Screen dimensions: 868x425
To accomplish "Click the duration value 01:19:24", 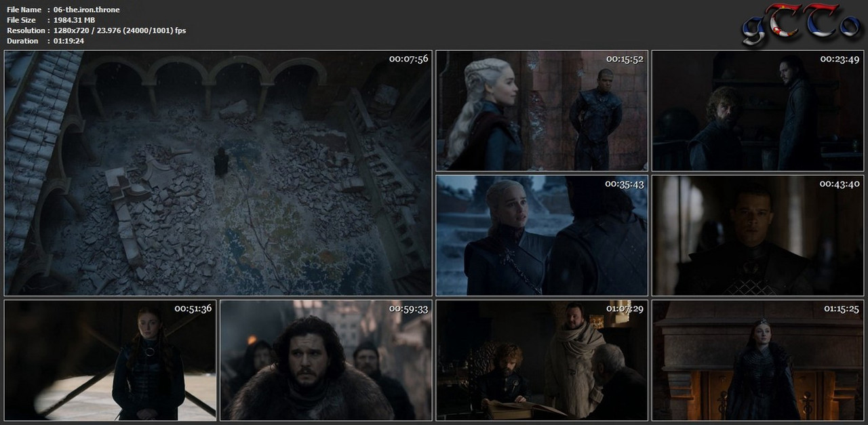I will click(x=68, y=41).
